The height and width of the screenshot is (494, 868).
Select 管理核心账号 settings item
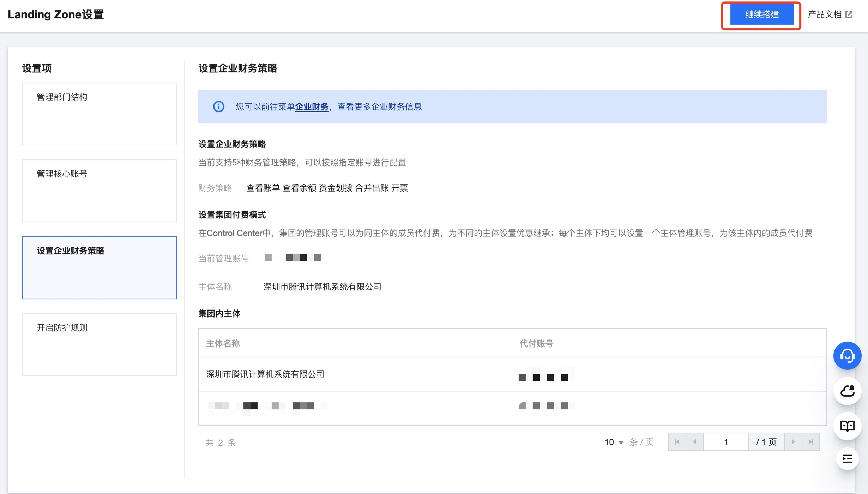pos(99,191)
